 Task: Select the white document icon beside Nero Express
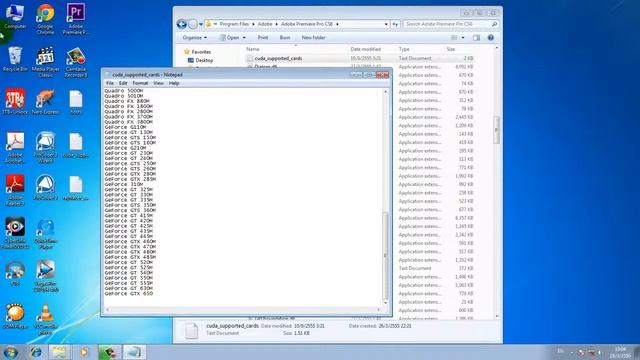(76, 102)
